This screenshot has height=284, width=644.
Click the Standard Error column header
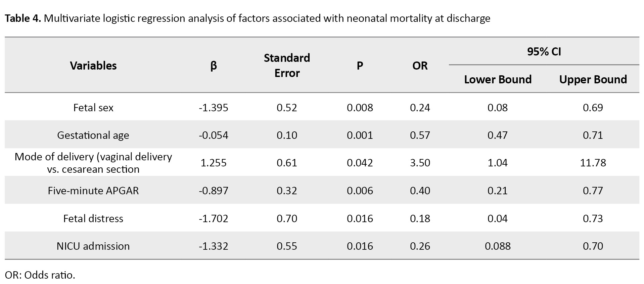point(287,66)
